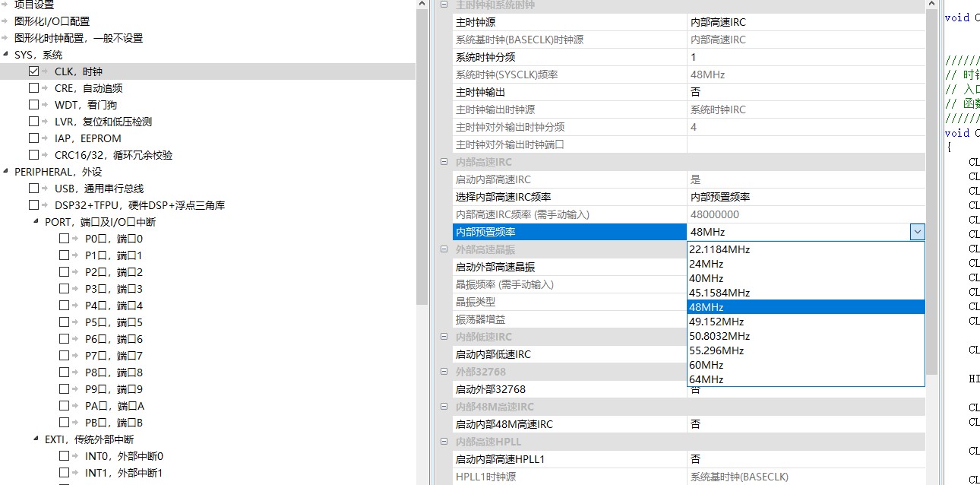Check the P0口 端口0 checkbox
This screenshot has height=485, width=980.
[64, 239]
